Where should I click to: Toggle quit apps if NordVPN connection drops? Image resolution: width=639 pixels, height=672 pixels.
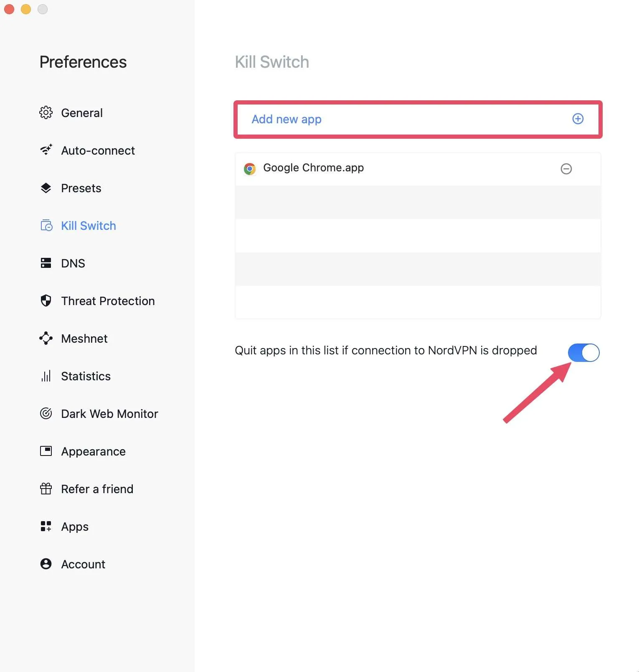(x=584, y=353)
